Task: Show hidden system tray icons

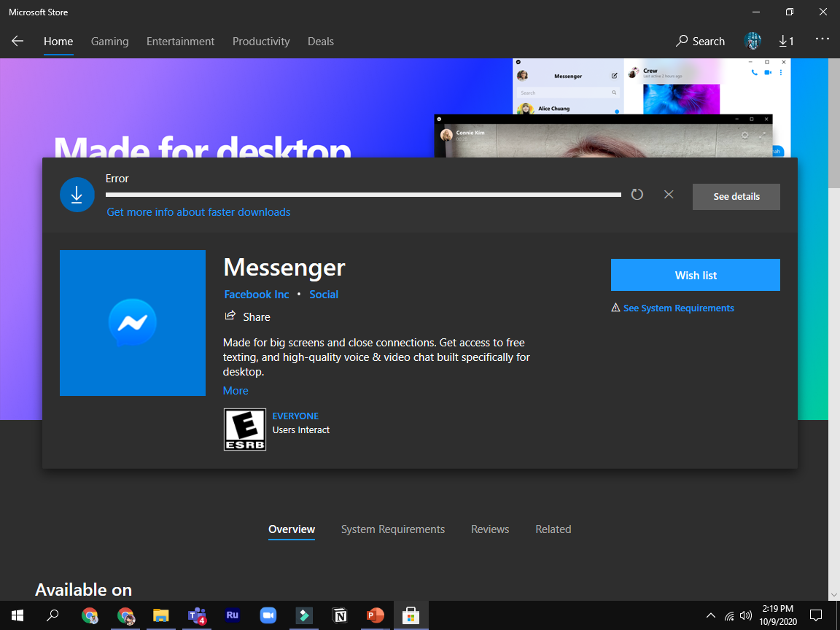Action: pos(711,615)
